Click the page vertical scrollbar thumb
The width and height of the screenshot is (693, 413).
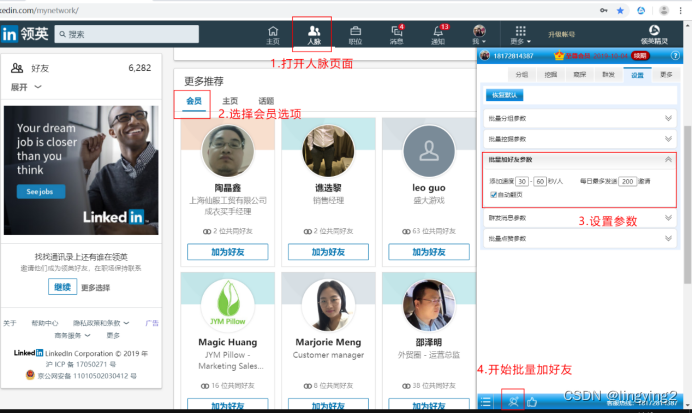click(x=687, y=204)
